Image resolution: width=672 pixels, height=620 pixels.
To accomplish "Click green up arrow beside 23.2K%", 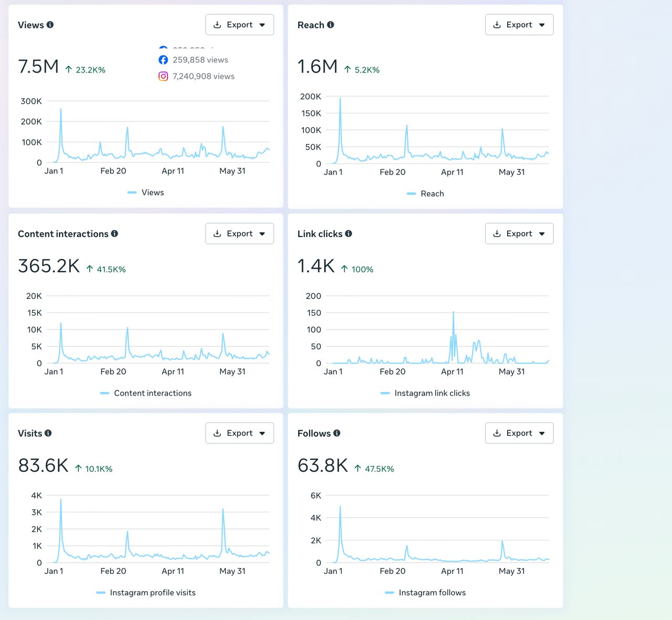I will [x=69, y=69].
